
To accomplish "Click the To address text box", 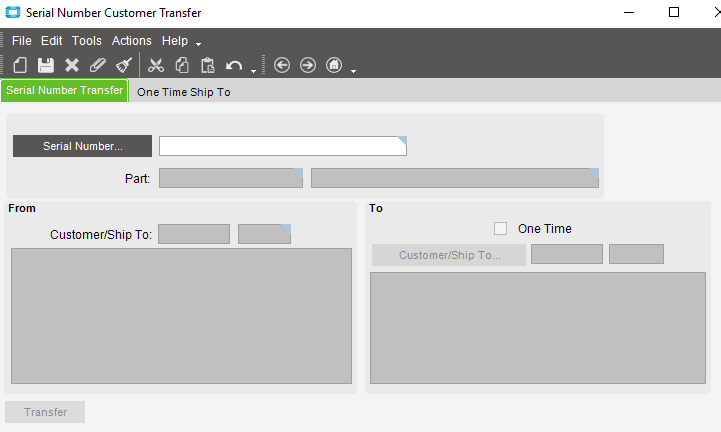I will 538,328.
